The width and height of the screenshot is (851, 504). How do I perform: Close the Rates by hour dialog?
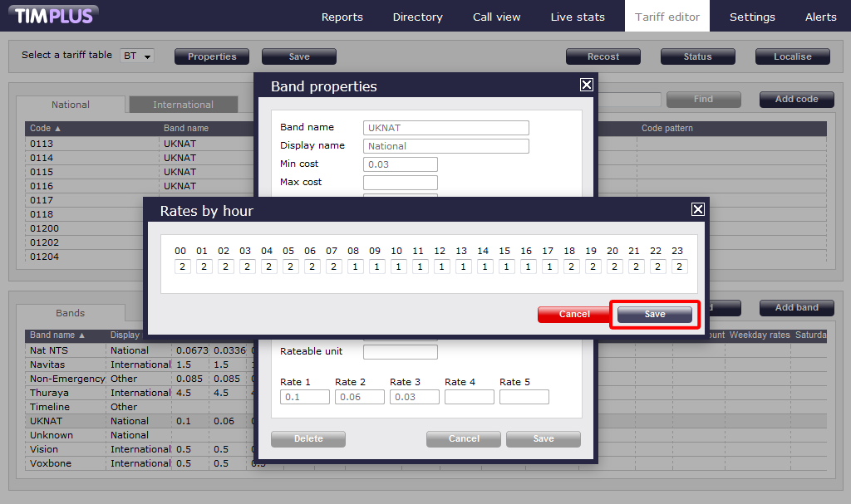point(698,209)
